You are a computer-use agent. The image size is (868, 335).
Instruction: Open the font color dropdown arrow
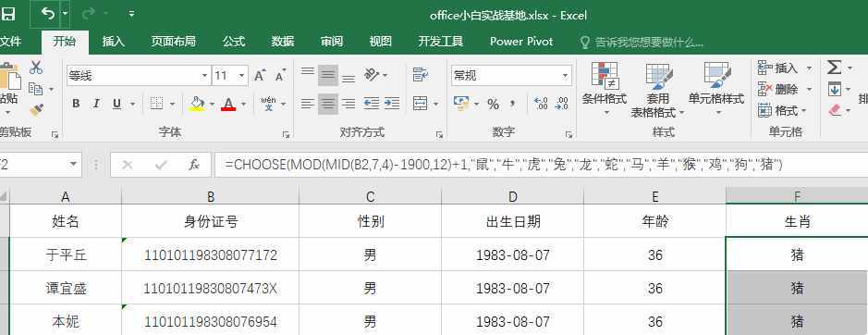coord(243,105)
